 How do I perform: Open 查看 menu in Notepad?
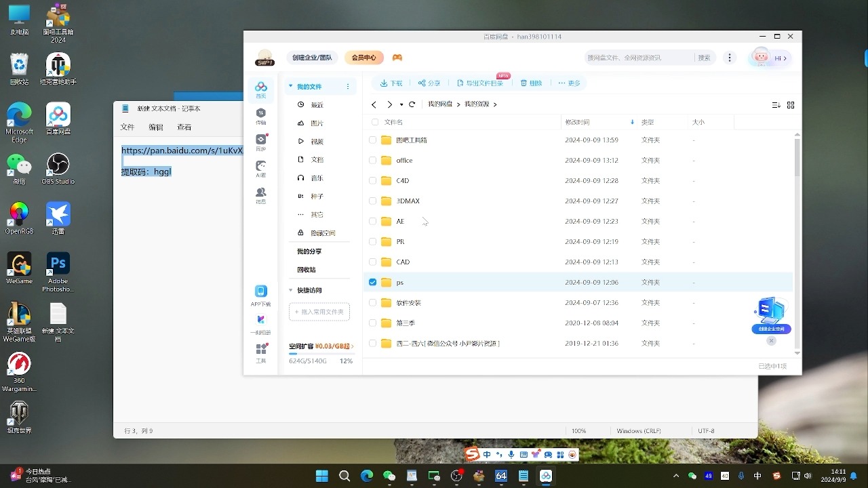(x=184, y=127)
